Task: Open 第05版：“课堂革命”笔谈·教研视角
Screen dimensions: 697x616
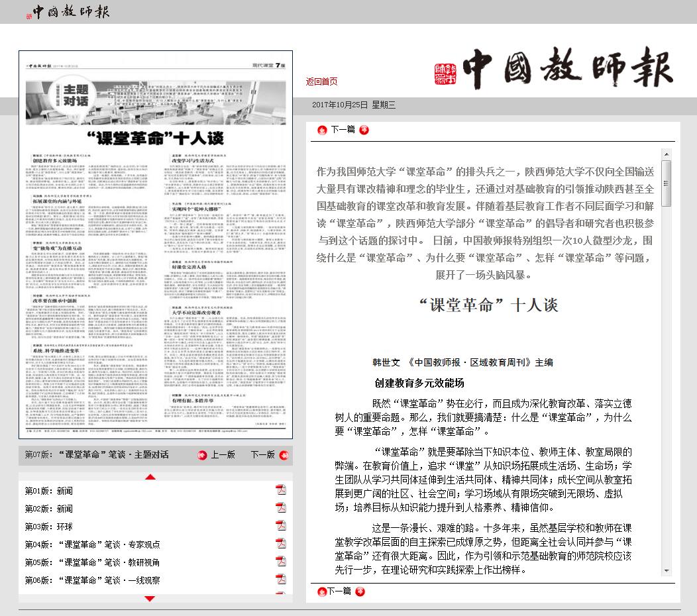Action: coord(93,562)
